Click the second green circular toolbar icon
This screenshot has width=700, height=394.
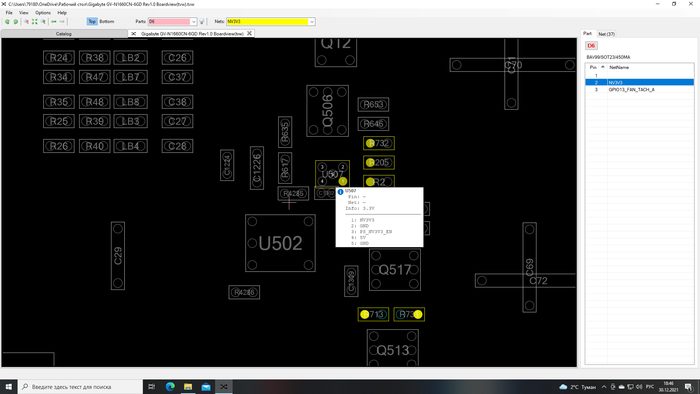(16, 21)
